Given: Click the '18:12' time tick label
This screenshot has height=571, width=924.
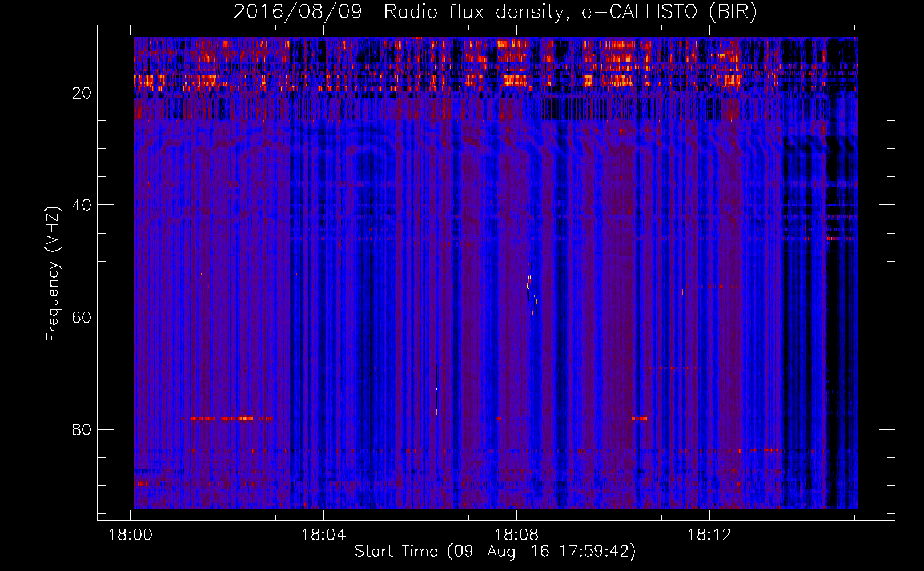Looking at the screenshot, I should (709, 535).
